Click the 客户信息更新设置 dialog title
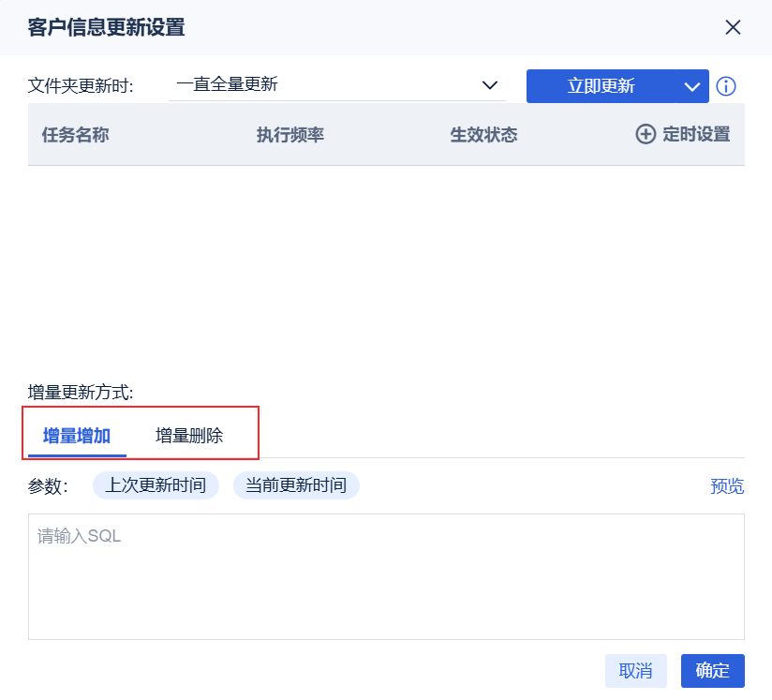Viewport: 772px width, 700px height. 107,27
